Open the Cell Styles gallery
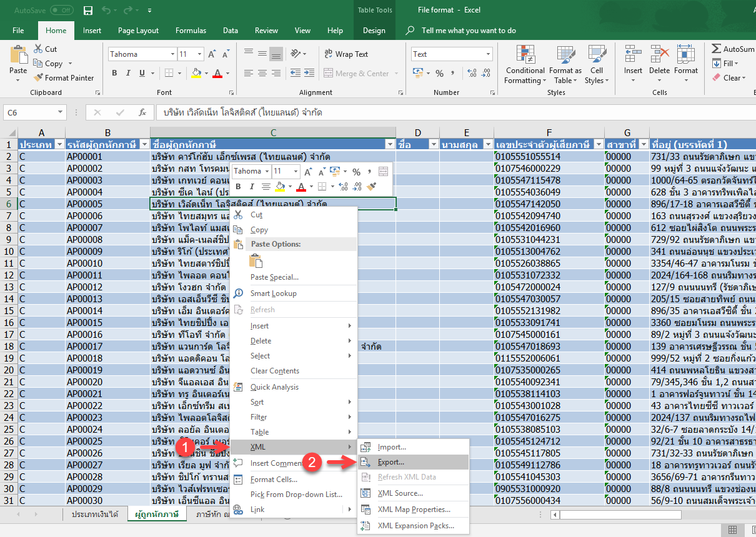This screenshot has width=756, height=537. (597, 65)
